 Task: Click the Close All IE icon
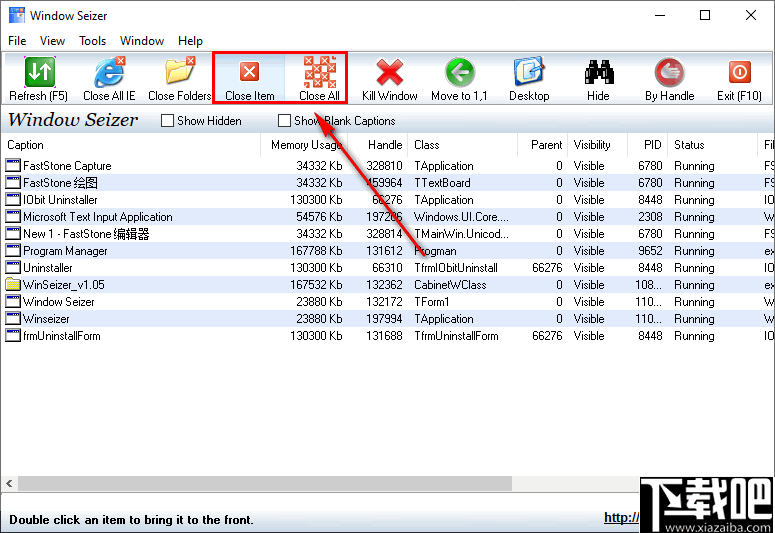point(109,72)
